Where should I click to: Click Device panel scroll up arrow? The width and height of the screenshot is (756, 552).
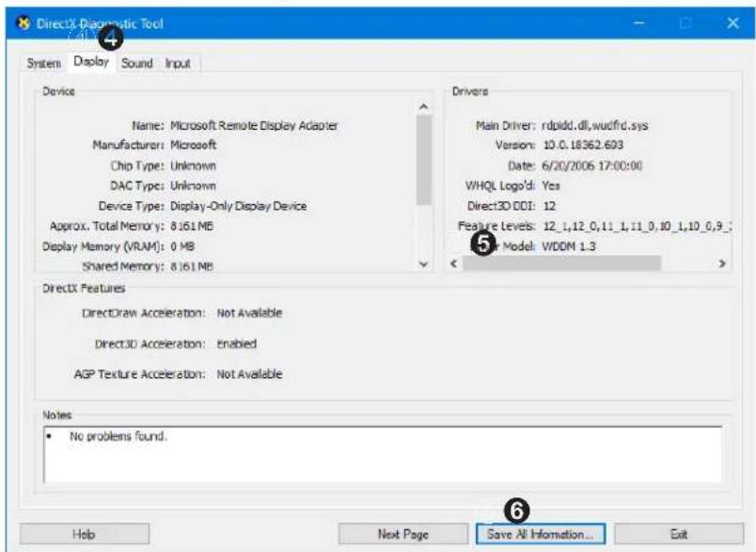click(424, 107)
